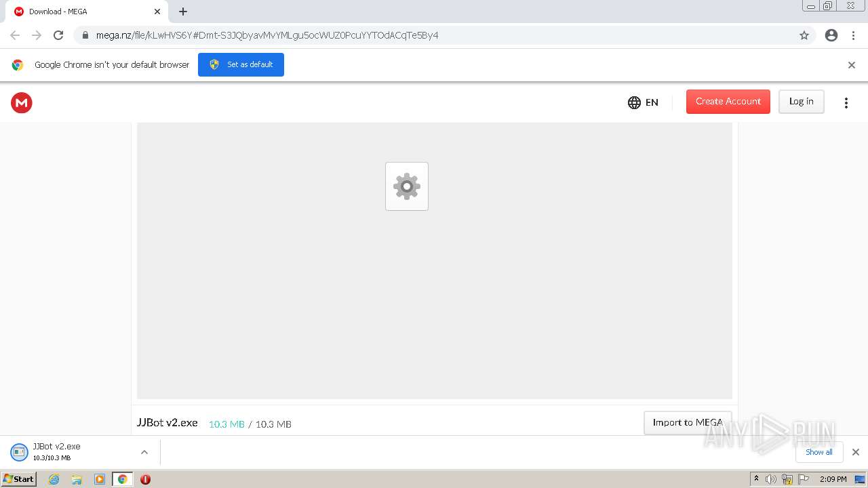Open a new browser tab

click(x=183, y=12)
